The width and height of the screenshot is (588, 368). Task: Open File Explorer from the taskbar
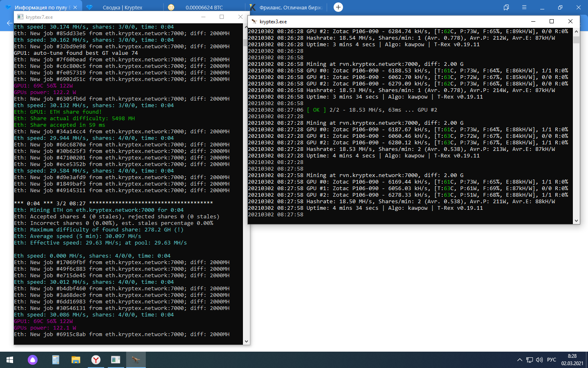[76, 360]
